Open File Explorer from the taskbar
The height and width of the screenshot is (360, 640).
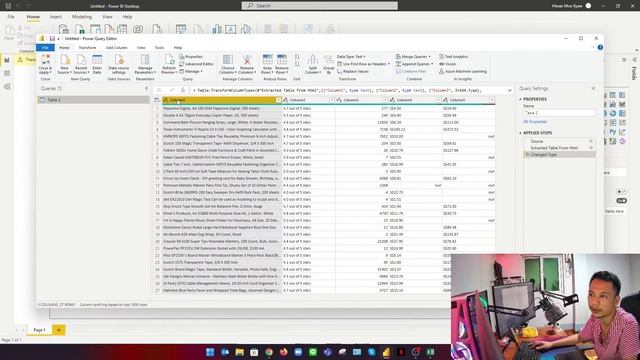tap(240, 352)
